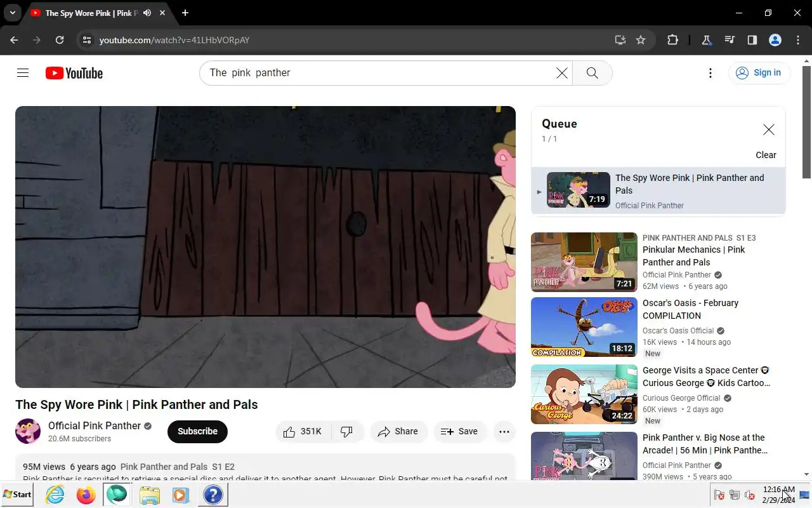Open media controls icon in toolbar
Screen dimensions: 812x508
[x=730, y=40]
